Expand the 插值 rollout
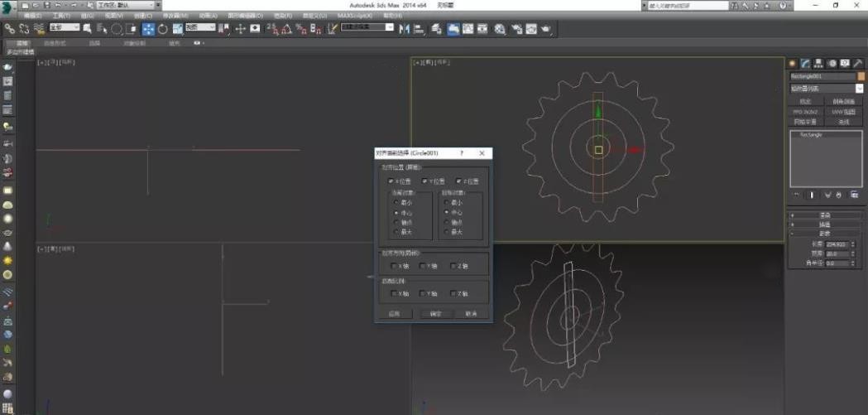Screen dimensions: 868x415 click(824, 224)
